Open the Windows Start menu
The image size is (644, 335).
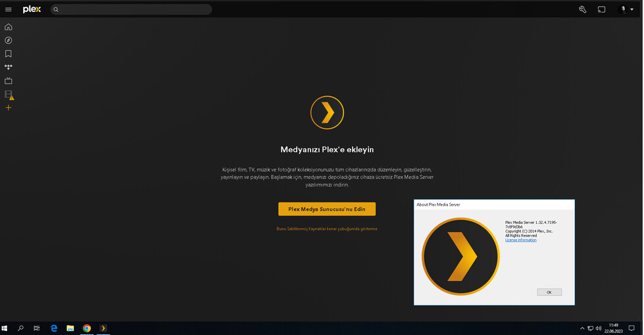5,328
